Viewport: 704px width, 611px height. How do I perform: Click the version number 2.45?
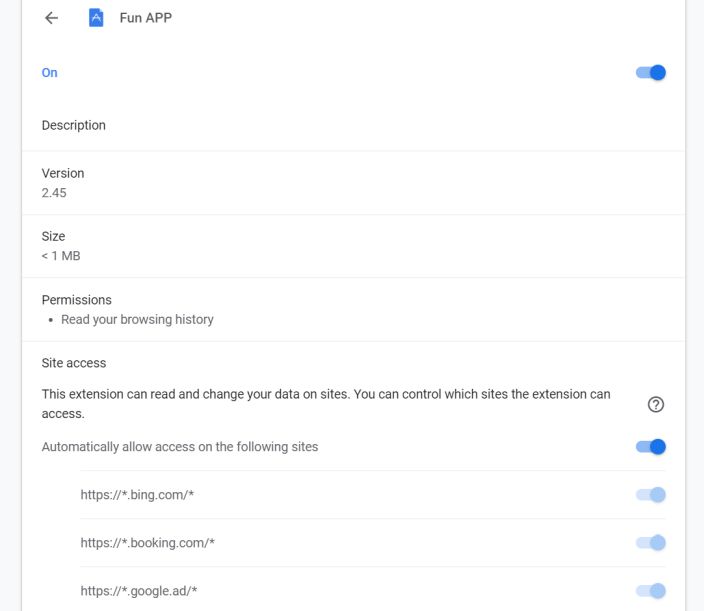pyautogui.click(x=54, y=192)
